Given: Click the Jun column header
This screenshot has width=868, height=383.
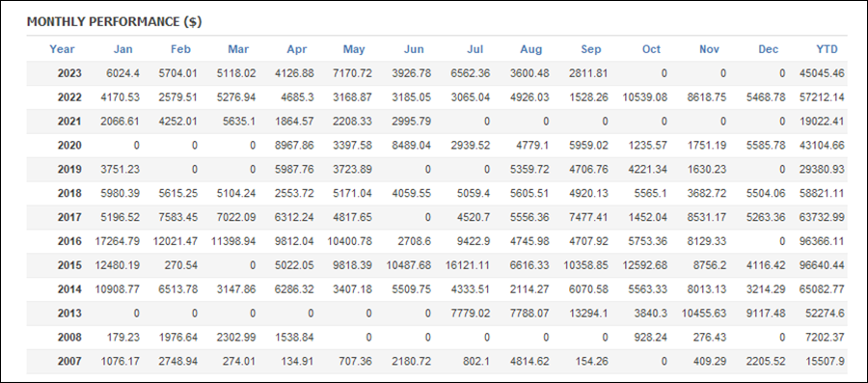Looking at the screenshot, I should (414, 49).
